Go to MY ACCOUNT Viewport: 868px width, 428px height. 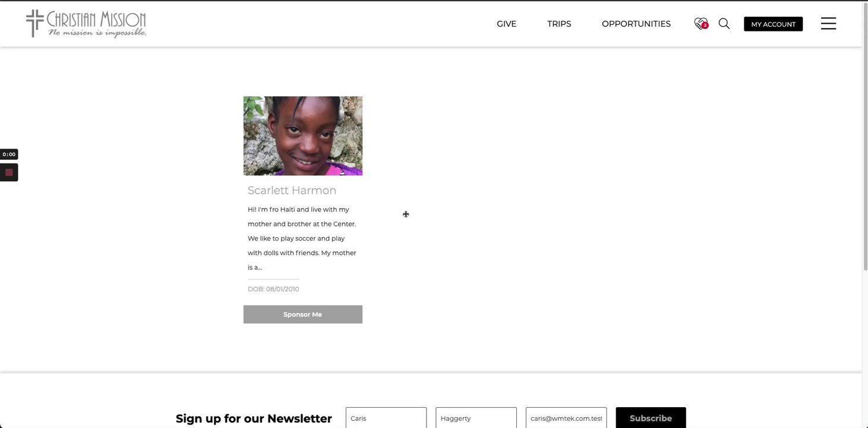[773, 24]
